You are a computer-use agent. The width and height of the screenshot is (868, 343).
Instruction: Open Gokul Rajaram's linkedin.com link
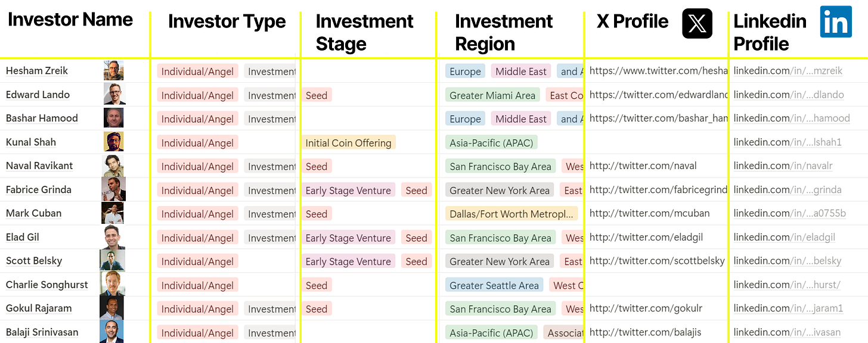[788, 308]
